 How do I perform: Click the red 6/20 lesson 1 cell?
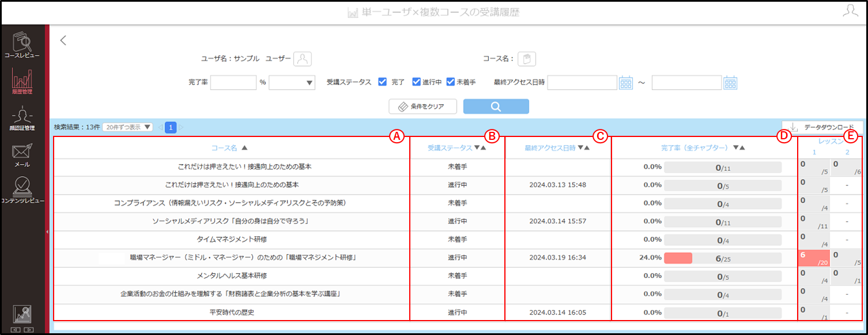click(814, 258)
